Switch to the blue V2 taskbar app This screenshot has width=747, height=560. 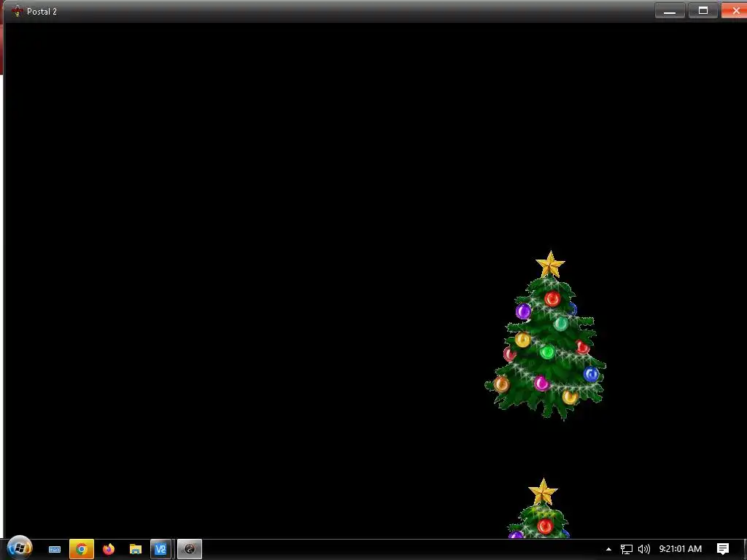point(160,550)
